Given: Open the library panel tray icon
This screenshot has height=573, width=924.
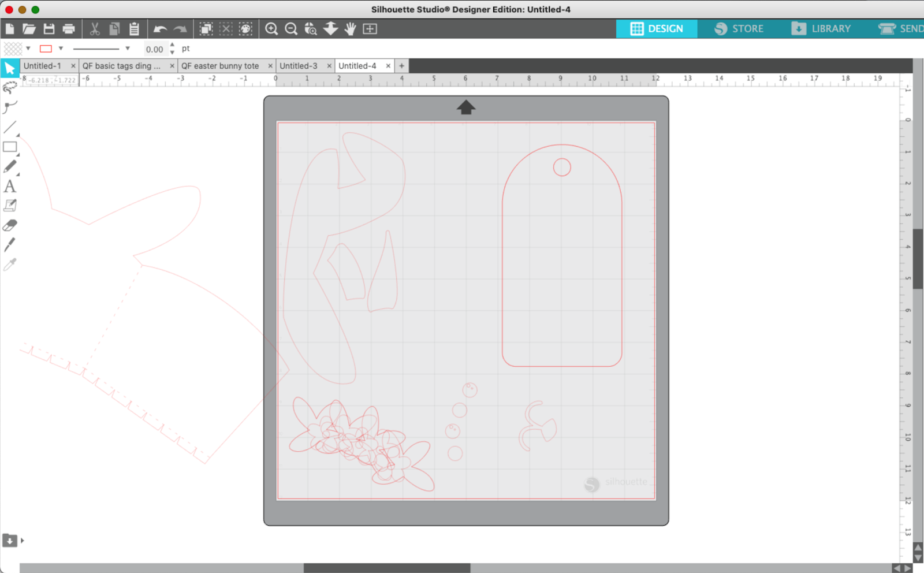Looking at the screenshot, I should [x=10, y=541].
